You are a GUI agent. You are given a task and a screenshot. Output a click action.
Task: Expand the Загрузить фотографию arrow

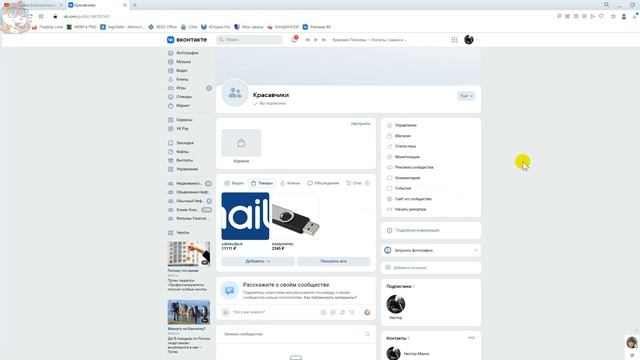tap(476, 250)
